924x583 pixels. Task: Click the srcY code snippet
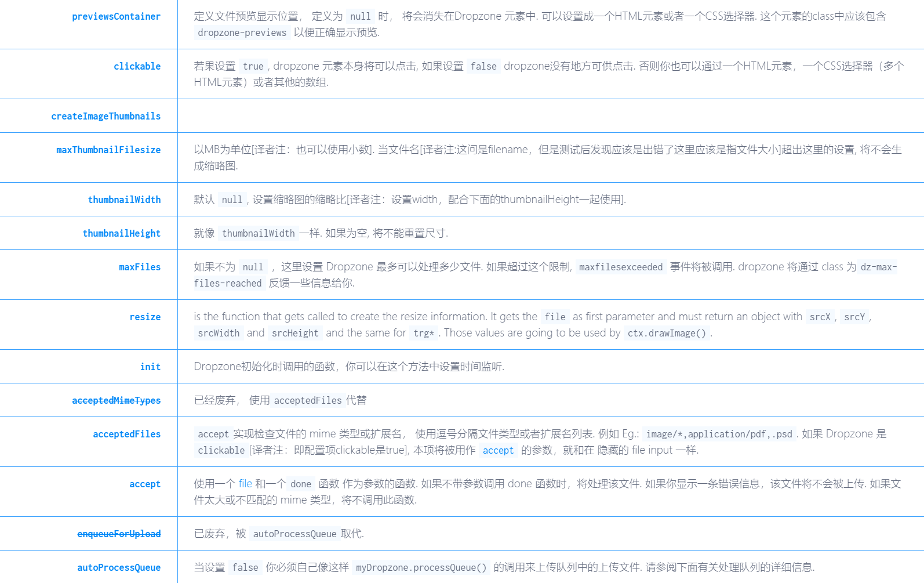point(854,317)
